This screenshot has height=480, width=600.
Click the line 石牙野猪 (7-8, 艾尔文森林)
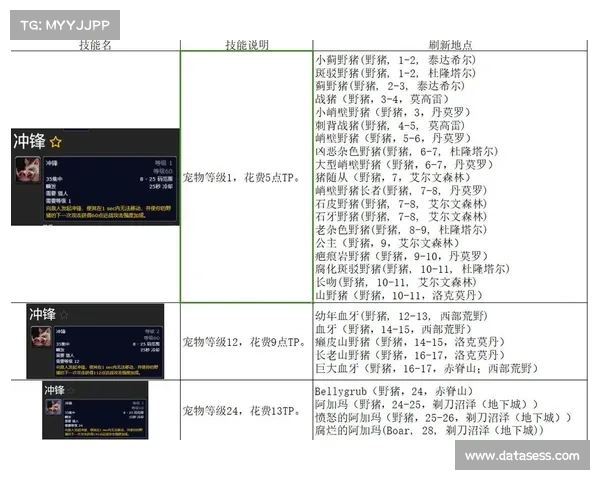click(x=401, y=217)
